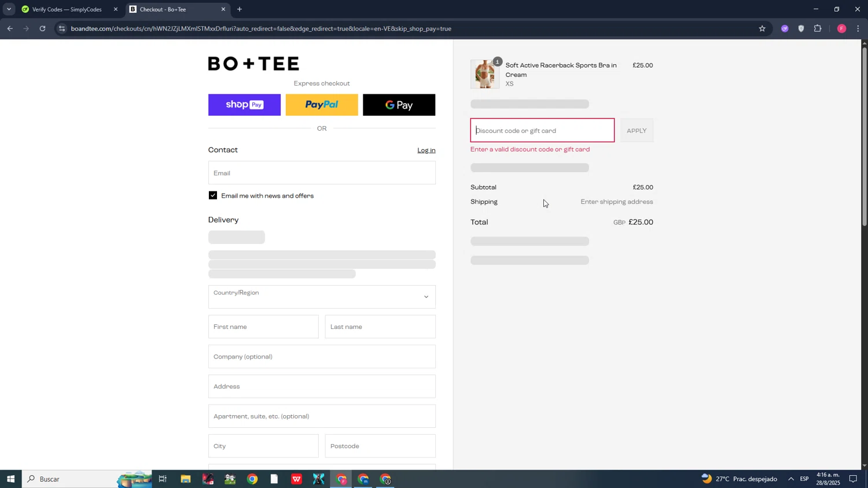
Task: Show hidden system tray icons
Action: pos(790,479)
